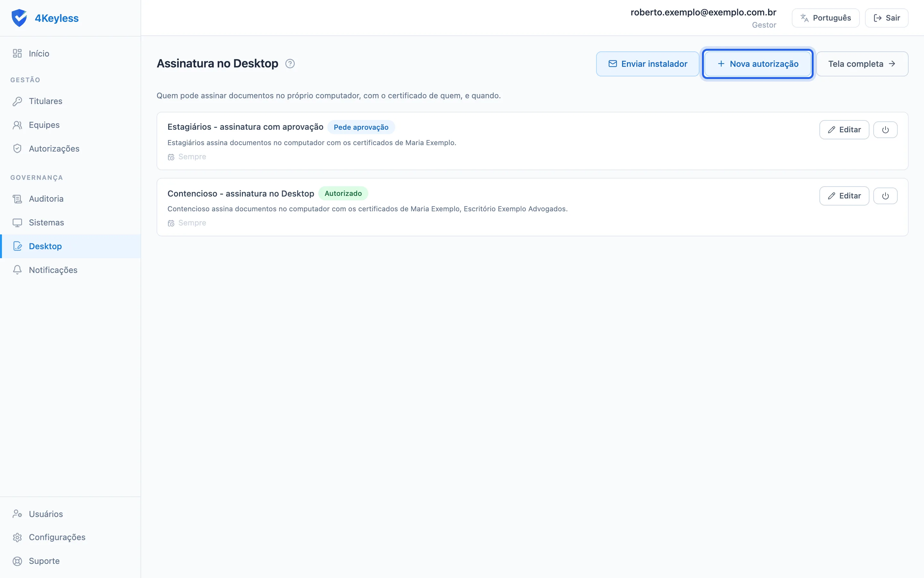Toggle power for Contencioso authorization
The image size is (924, 578).
tap(885, 196)
